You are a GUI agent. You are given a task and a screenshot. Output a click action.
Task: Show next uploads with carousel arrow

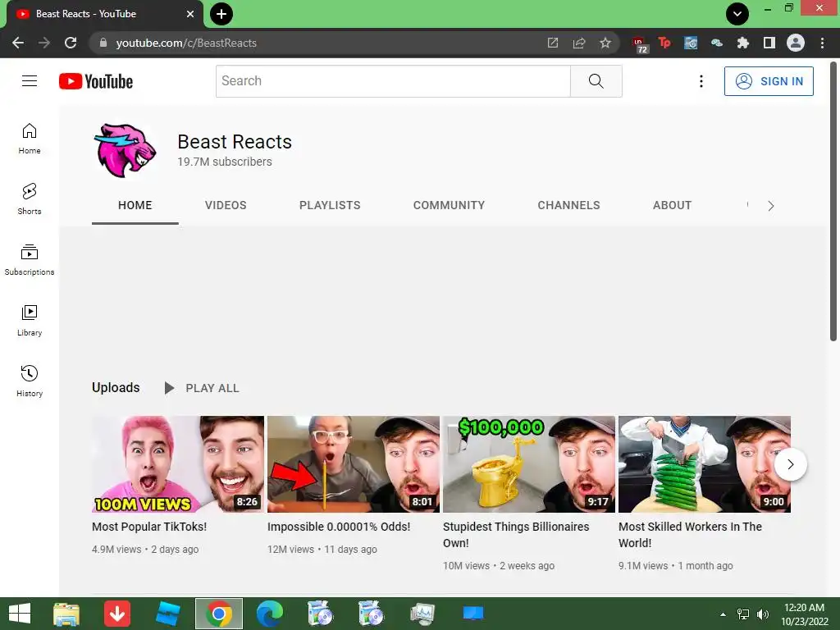pos(790,464)
